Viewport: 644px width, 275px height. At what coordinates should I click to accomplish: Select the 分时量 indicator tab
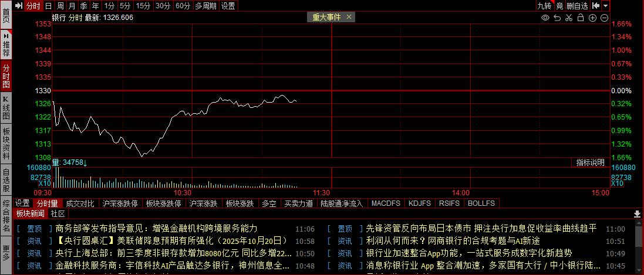tap(47, 203)
